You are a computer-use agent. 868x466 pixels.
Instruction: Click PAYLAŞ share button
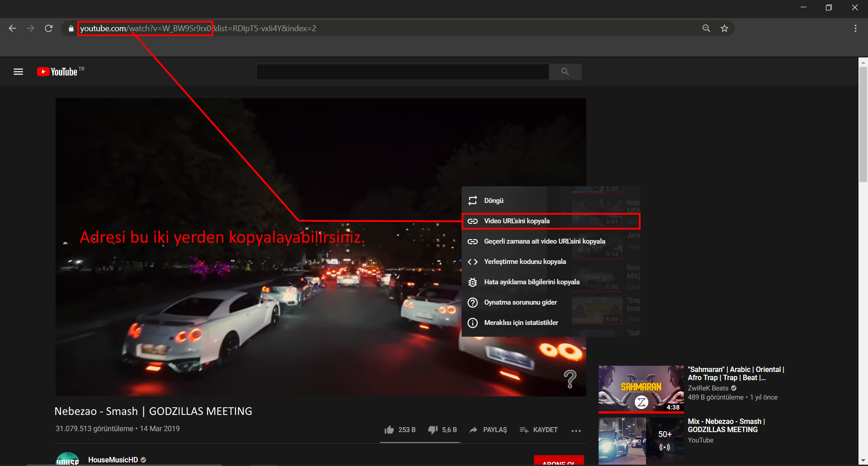tap(488, 430)
